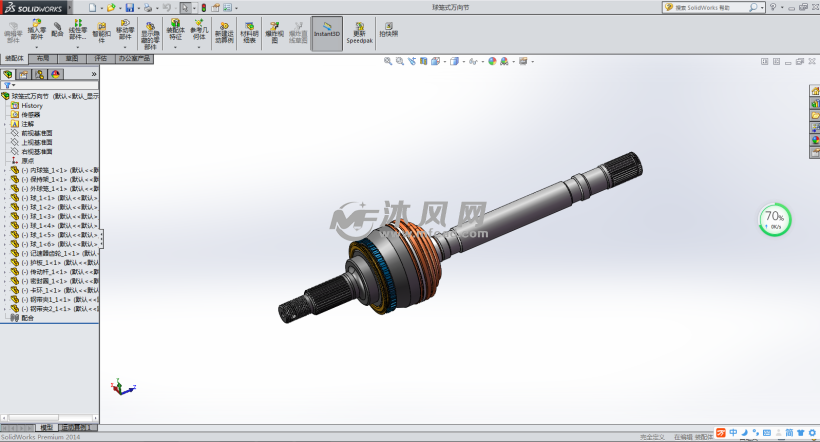Select the 球_1<3> component row
The width and height of the screenshot is (820, 442).
(54, 217)
